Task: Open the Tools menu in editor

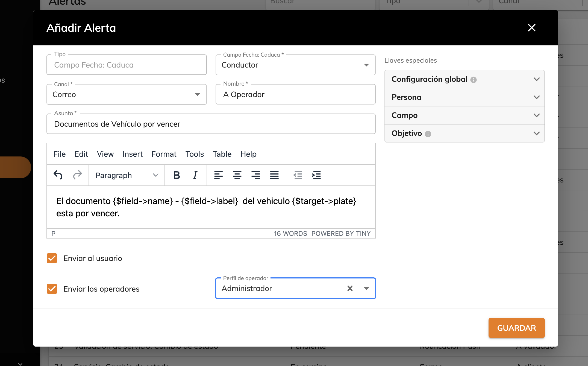Action: click(195, 154)
